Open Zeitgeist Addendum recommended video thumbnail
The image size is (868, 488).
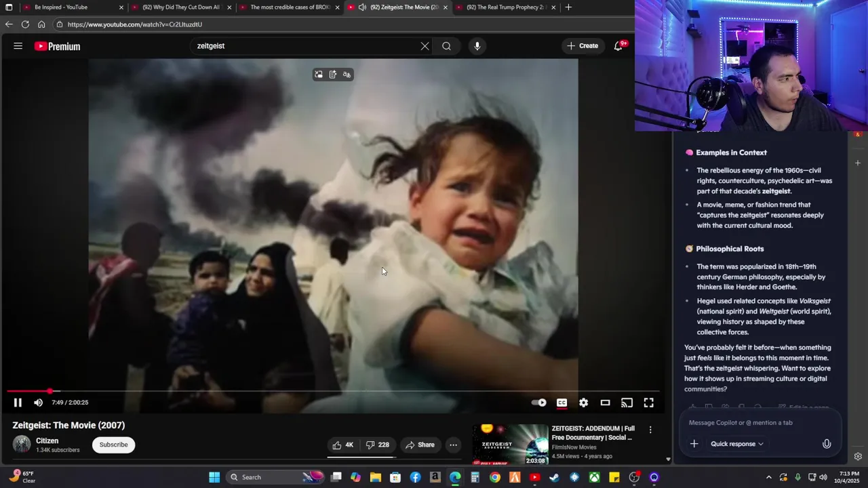[x=510, y=445]
